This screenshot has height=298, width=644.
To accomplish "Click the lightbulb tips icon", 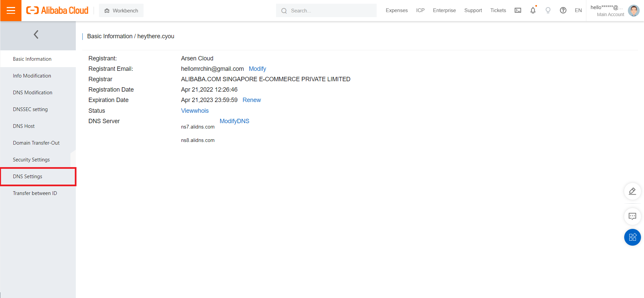I will [x=548, y=10].
